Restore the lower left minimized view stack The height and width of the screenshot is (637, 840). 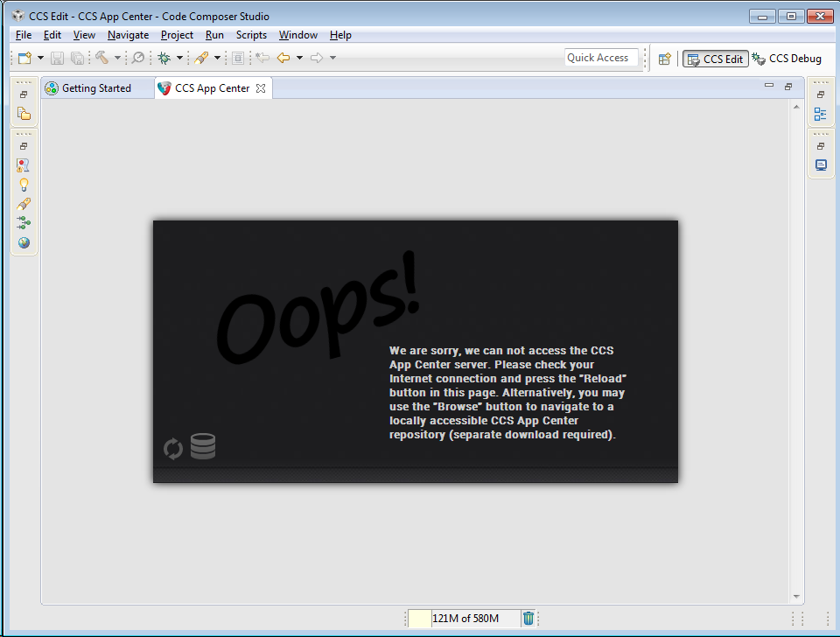[x=24, y=146]
